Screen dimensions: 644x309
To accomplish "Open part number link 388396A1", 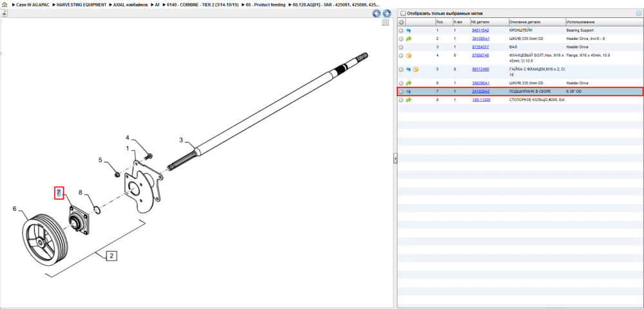I will (x=480, y=83).
